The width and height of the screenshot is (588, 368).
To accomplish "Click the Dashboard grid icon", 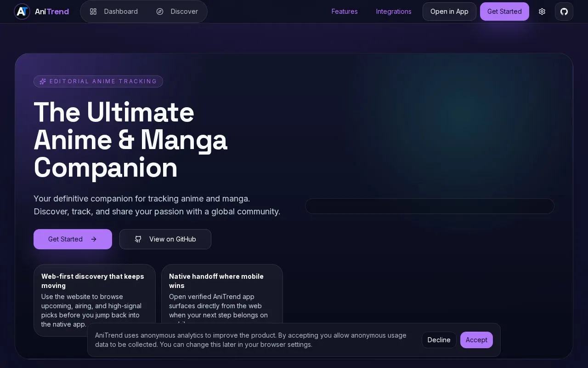I will click(x=93, y=11).
